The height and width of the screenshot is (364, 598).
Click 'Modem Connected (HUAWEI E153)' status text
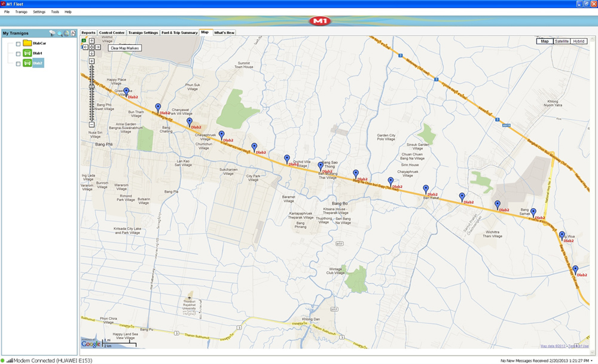pyautogui.click(x=53, y=360)
